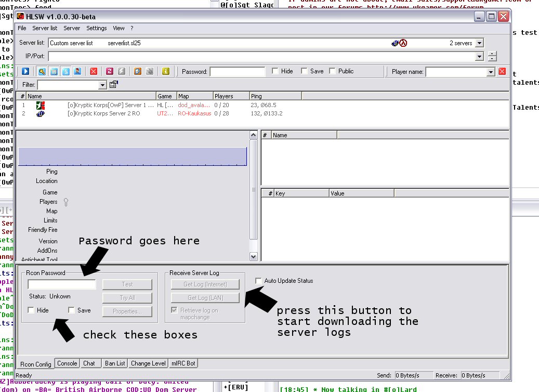Click the person avatar toolbar icon
This screenshot has width=539, height=392.
77,71
